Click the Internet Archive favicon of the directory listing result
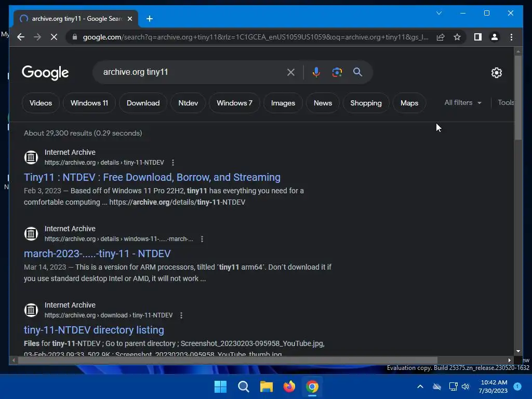Image resolution: width=532 pixels, height=399 pixels. [x=31, y=310]
